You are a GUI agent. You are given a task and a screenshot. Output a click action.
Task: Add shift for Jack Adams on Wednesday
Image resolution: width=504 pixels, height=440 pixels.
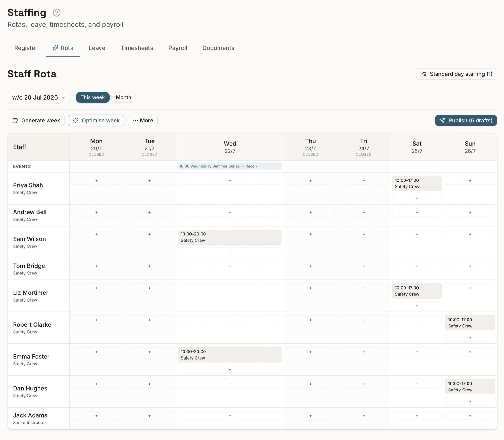click(x=230, y=416)
